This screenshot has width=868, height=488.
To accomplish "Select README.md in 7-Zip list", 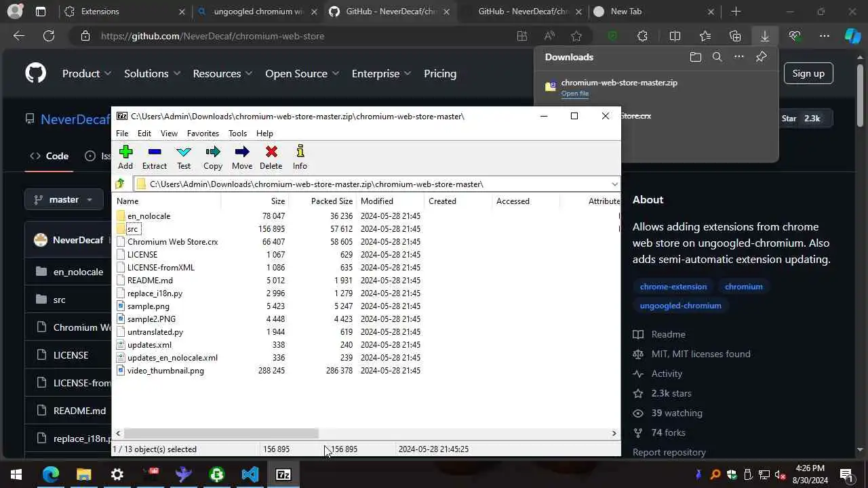I will click(x=150, y=280).
